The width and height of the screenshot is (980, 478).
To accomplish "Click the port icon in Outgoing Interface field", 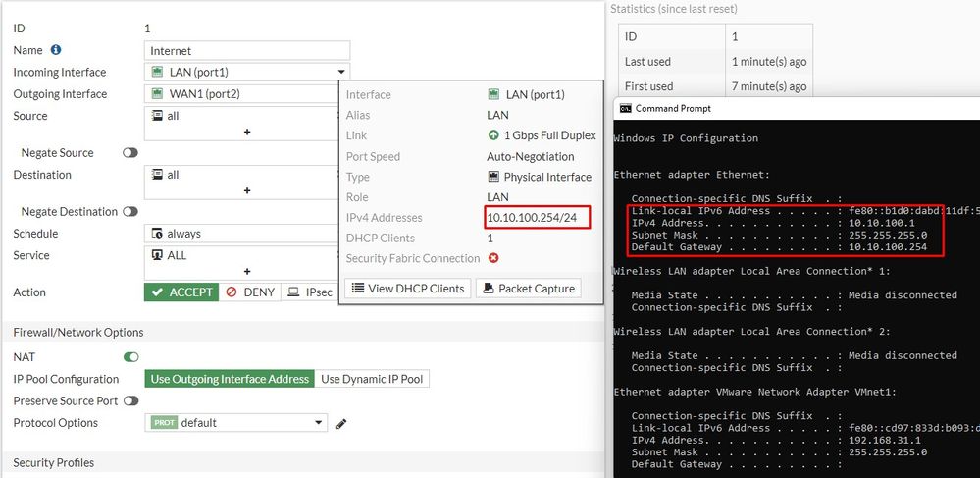I will [158, 94].
